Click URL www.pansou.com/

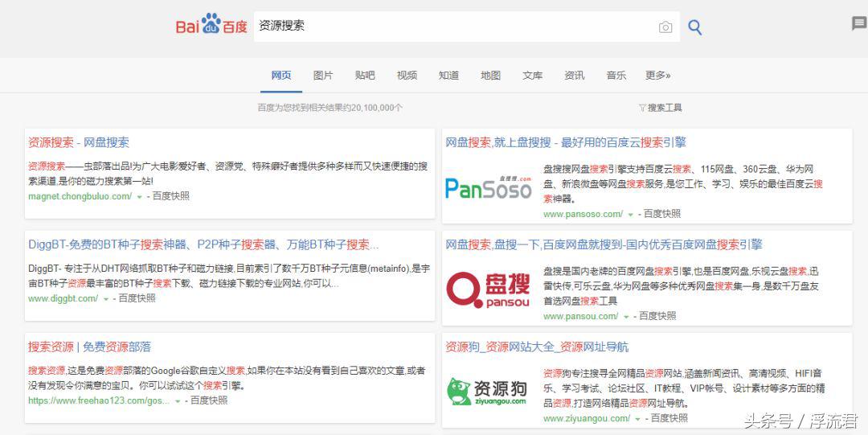(x=581, y=316)
